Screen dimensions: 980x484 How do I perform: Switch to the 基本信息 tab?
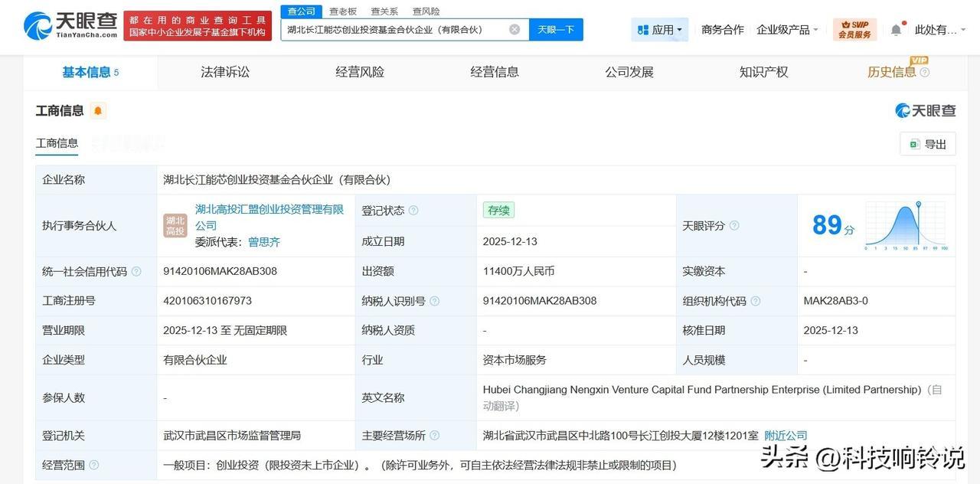tap(90, 72)
